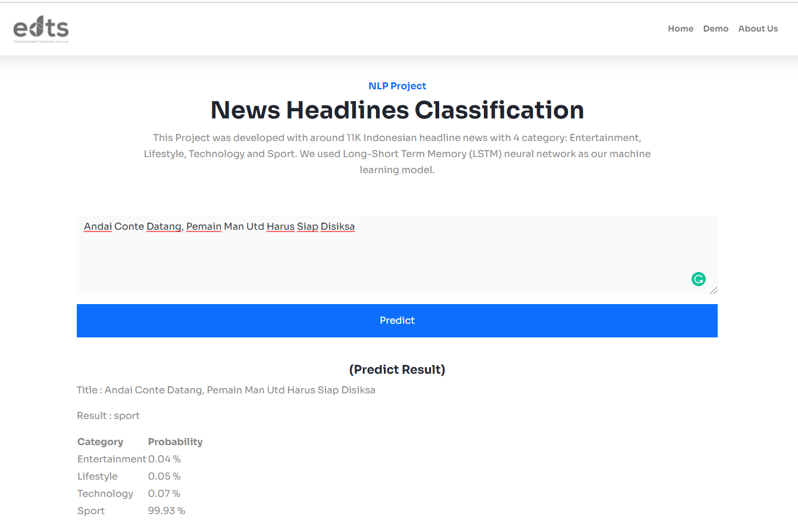The image size is (798, 532).
Task: Open the Home navigation link
Action: [x=680, y=29]
